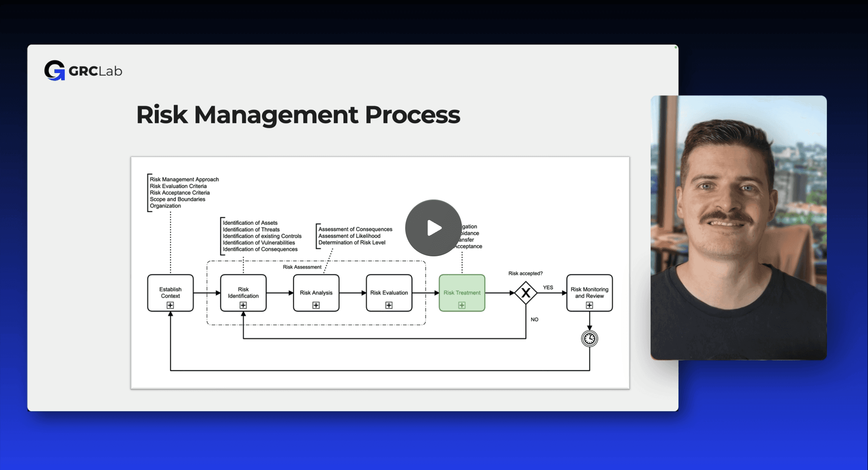Screen dimensions: 868x470
Task: Expand the Establish Context plus marker
Action: click(170, 305)
